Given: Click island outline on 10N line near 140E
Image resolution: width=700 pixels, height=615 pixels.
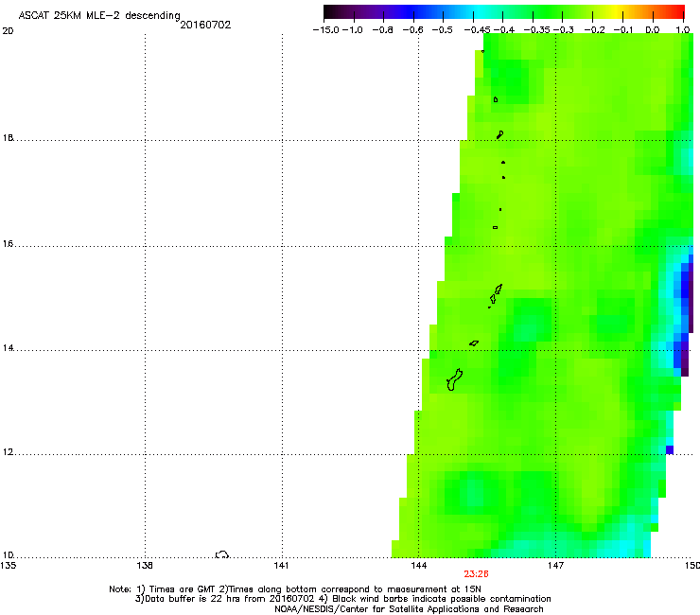Looking at the screenshot, I should coord(222,554).
